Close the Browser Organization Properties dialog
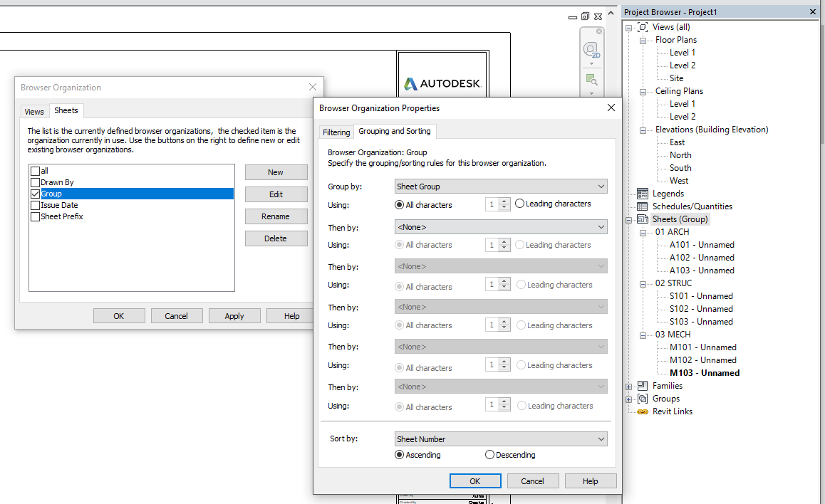 (x=611, y=107)
